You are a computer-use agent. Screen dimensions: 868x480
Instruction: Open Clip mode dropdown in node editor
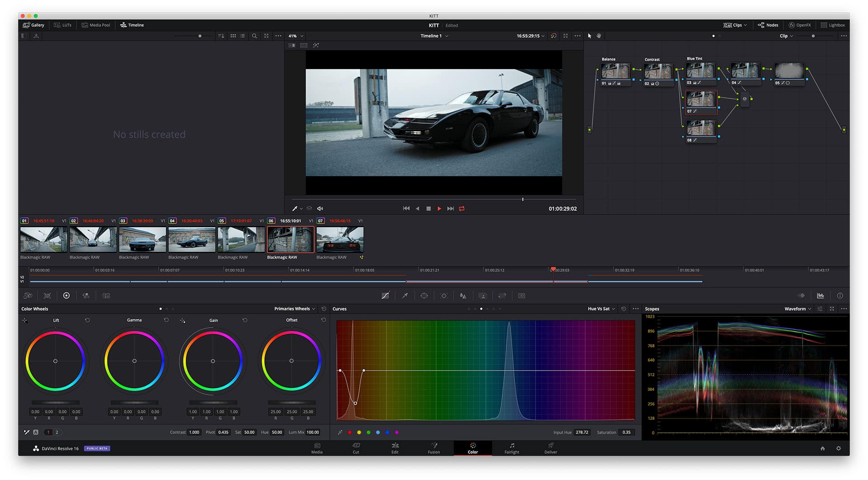787,36
